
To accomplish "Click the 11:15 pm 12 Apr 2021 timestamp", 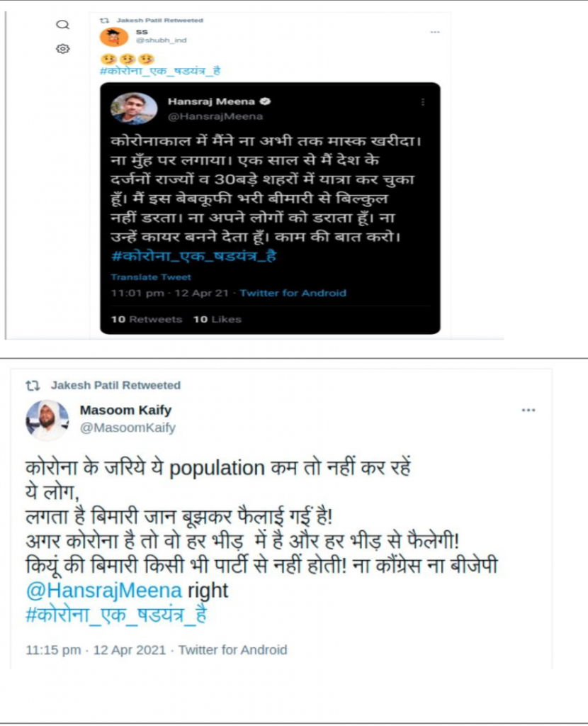I will (96, 650).
